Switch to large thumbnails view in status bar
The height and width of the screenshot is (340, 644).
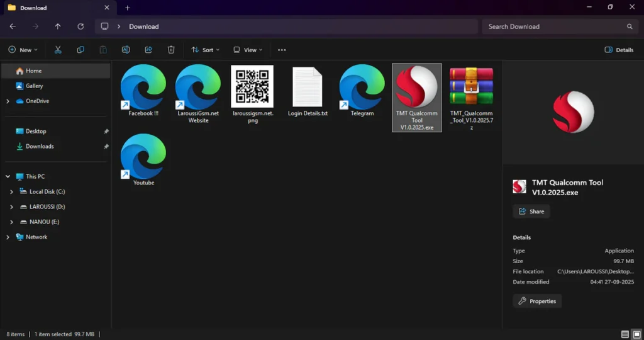pyautogui.click(x=636, y=334)
